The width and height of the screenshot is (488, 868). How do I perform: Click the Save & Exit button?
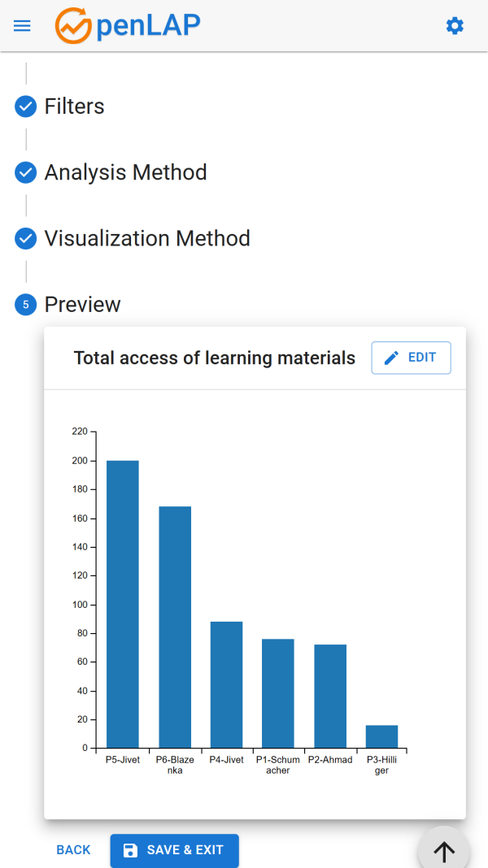(x=174, y=850)
